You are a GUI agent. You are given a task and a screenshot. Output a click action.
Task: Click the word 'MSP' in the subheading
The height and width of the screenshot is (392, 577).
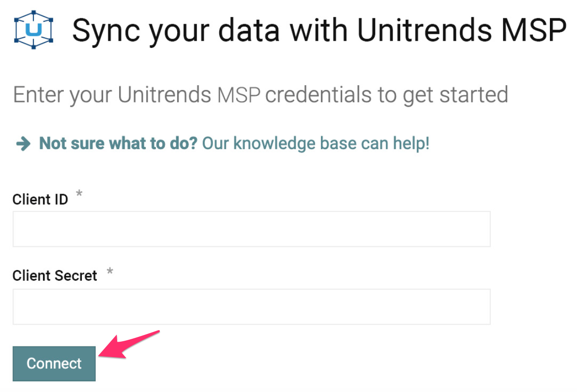point(239,95)
